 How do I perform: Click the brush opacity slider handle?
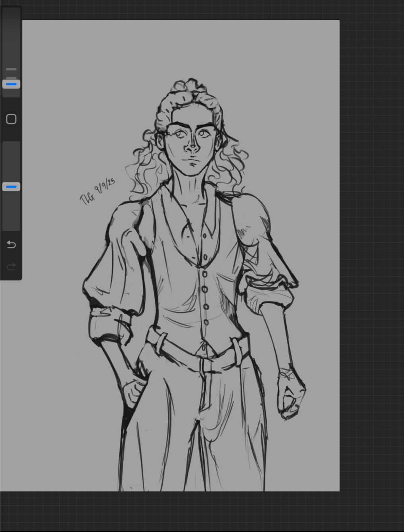11,186
